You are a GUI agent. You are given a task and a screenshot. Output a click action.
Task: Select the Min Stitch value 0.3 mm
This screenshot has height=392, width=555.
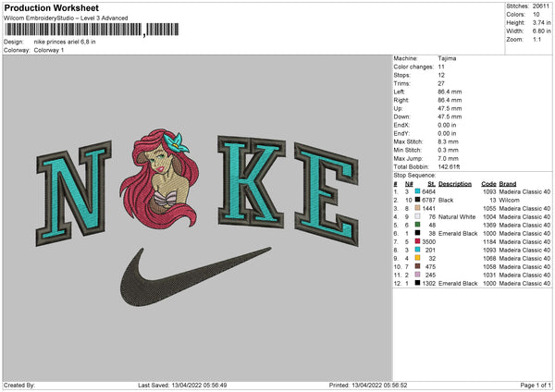coord(448,150)
